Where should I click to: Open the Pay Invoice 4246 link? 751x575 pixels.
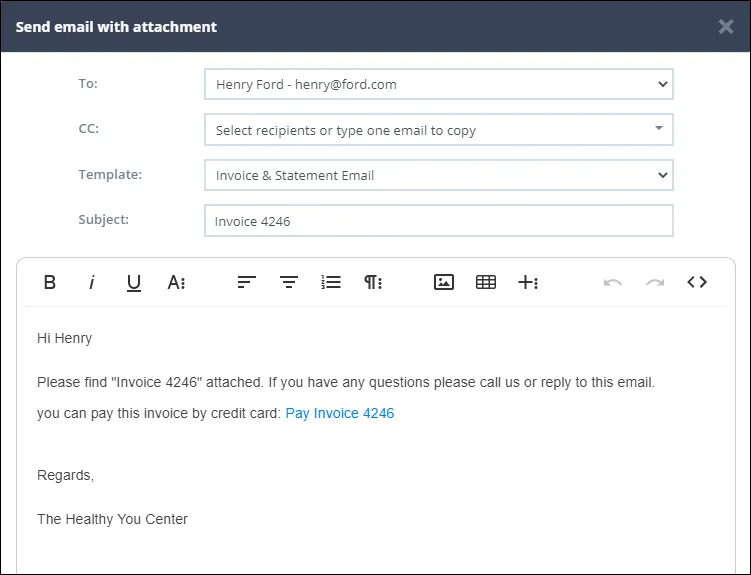[340, 413]
